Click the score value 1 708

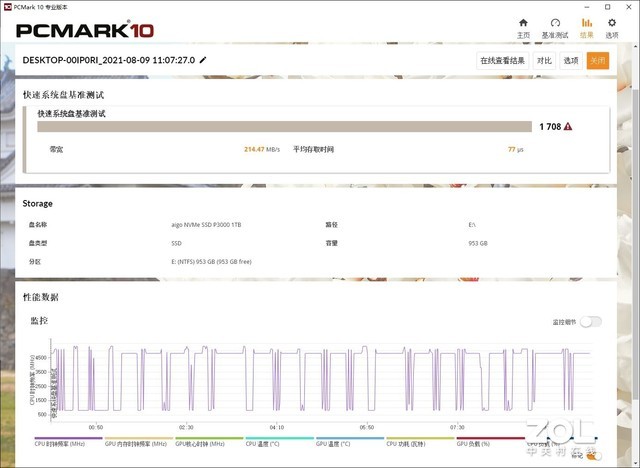(550, 126)
